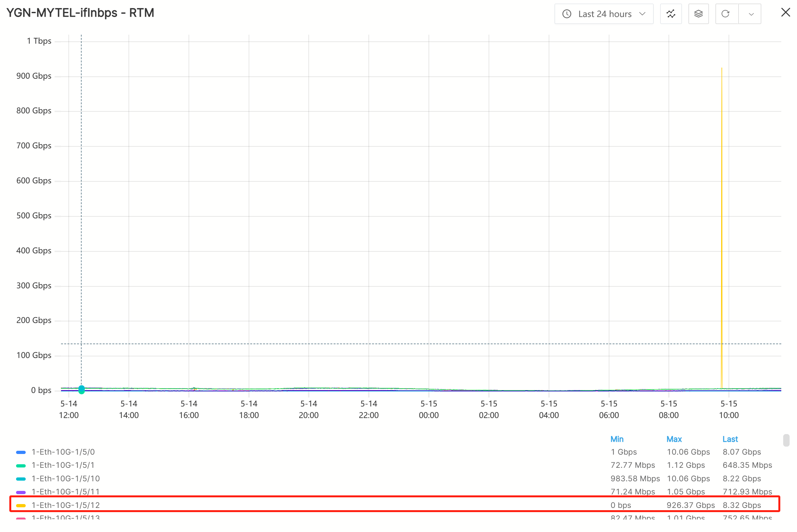Select the 1-Eth-10G-1/5/11 legend item
Viewport: 797px width, 532px height.
(66, 492)
